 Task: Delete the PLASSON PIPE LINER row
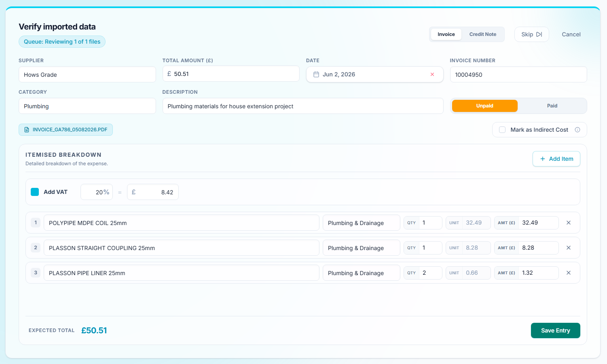[569, 273]
